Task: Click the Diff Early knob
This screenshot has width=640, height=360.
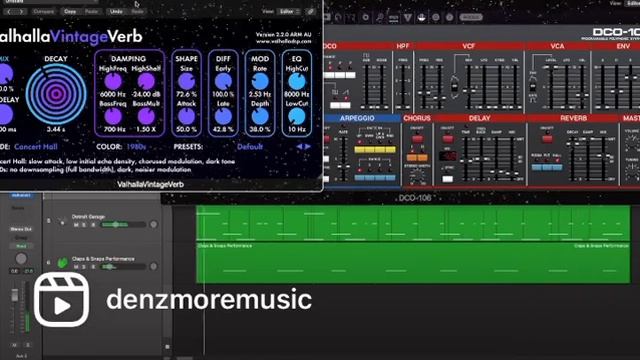Action: coord(223,81)
